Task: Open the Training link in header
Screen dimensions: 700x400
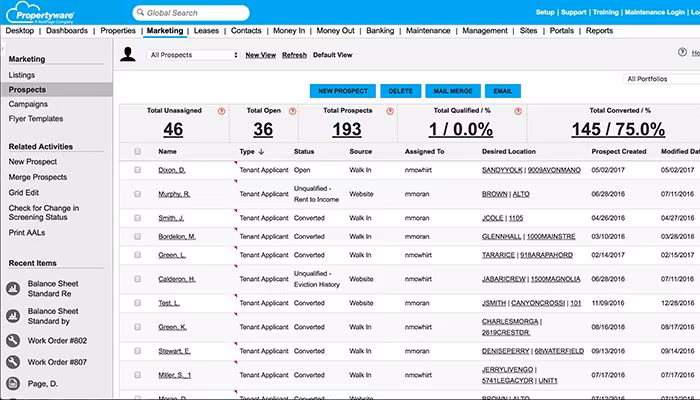Action: [x=606, y=12]
